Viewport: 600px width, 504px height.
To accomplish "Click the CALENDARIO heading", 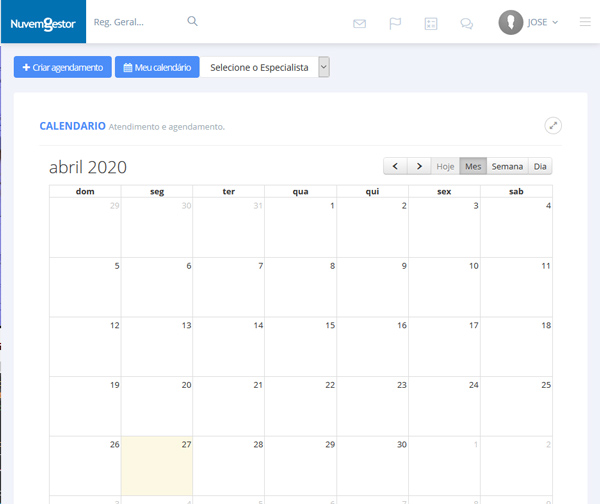I will pyautogui.click(x=72, y=126).
